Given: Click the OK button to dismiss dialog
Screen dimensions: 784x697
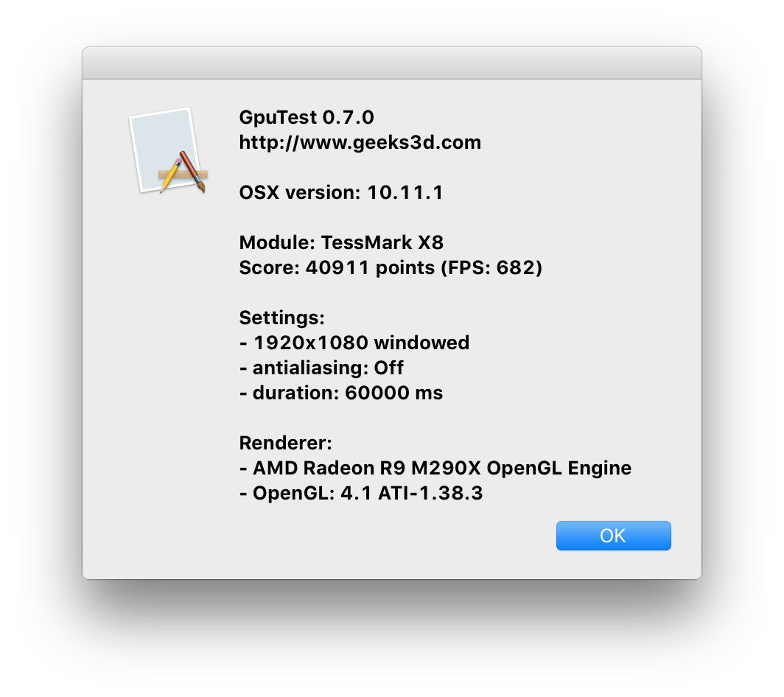Looking at the screenshot, I should [x=614, y=536].
